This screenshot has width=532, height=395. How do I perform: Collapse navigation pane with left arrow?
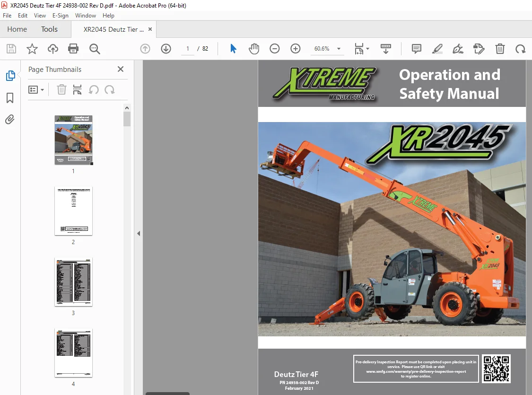click(139, 234)
